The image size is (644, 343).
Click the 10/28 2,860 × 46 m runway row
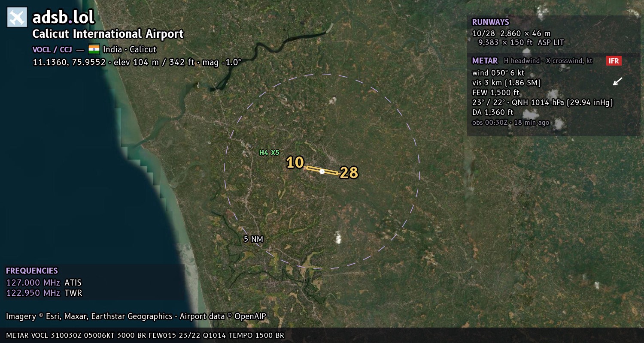click(x=511, y=33)
